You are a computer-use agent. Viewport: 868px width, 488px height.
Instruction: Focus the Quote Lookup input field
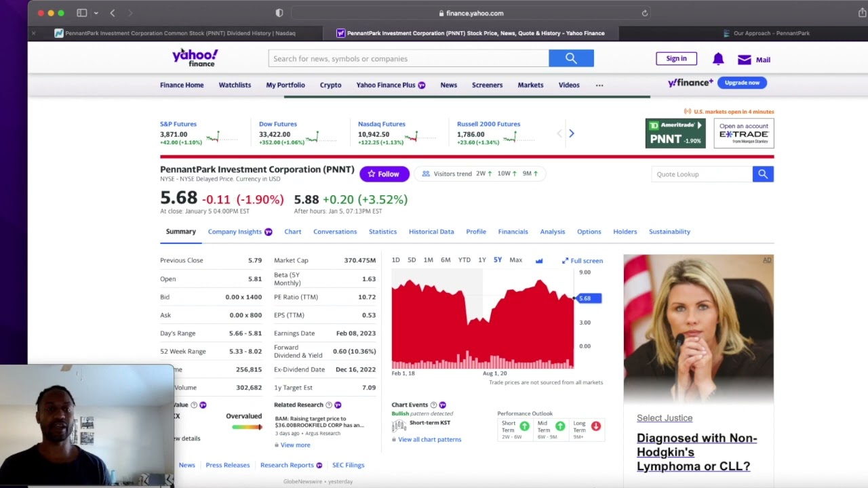[702, 174]
